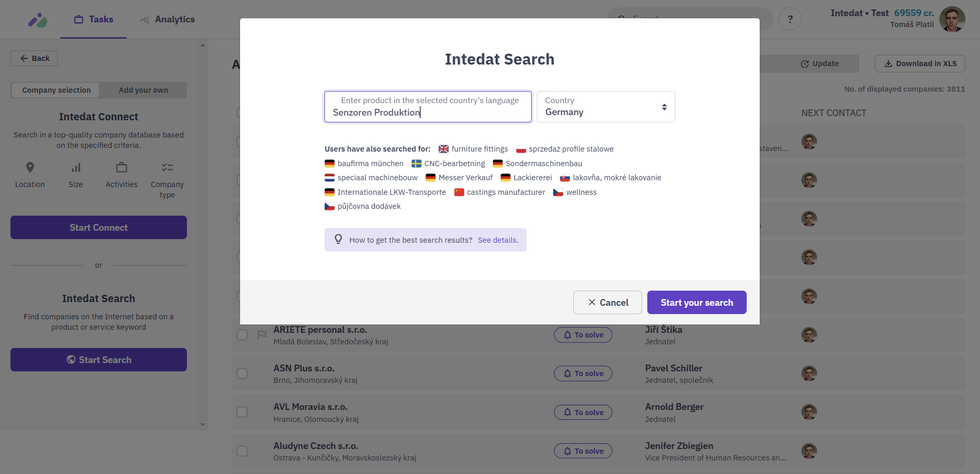This screenshot has width=980, height=474.
Task: Select the Size filter icon
Action: click(x=76, y=167)
